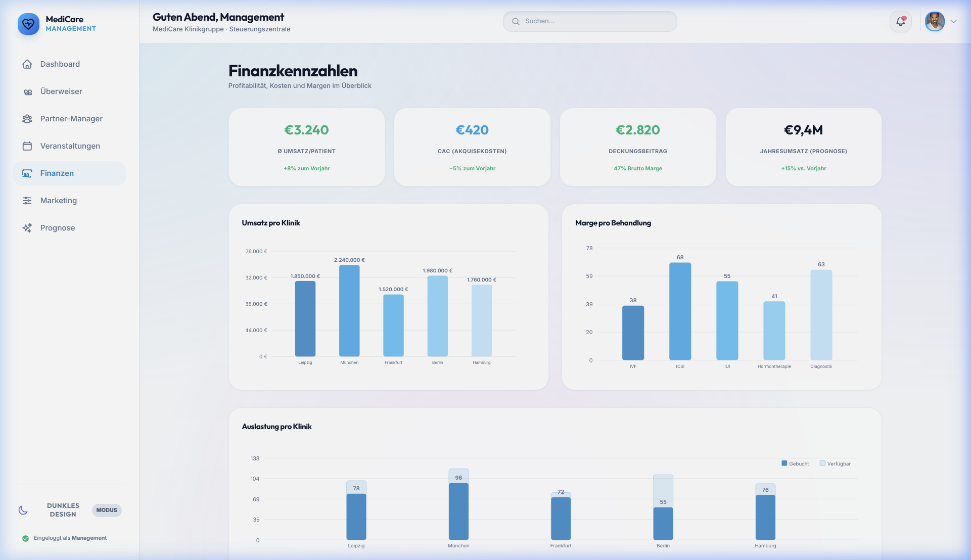The width and height of the screenshot is (971, 560).
Task: Click the €9,4M Jahresumsatz card
Action: point(804,147)
